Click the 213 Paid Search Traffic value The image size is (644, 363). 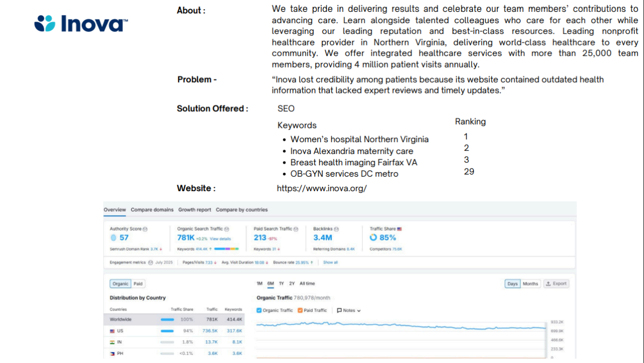point(260,238)
